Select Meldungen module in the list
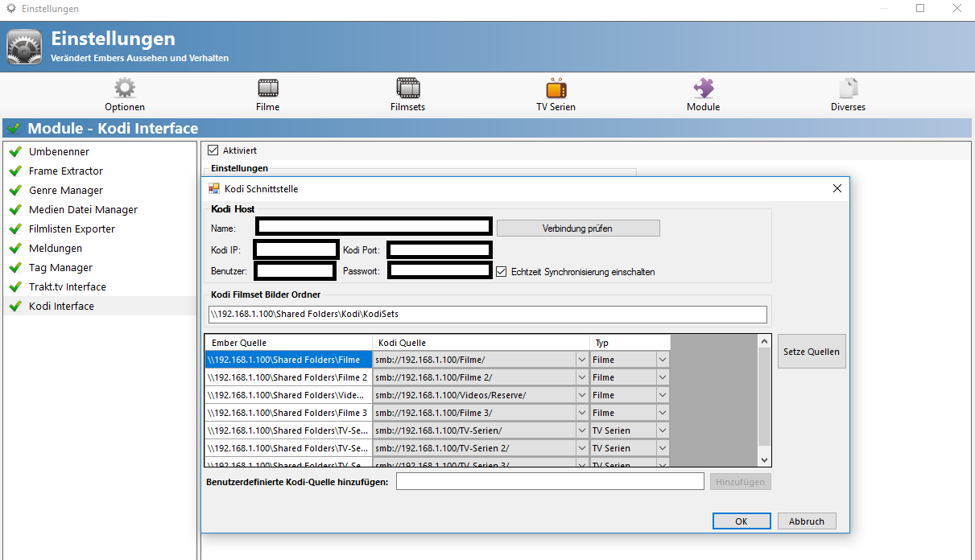Screen dimensions: 975x560 (x=100, y=248)
